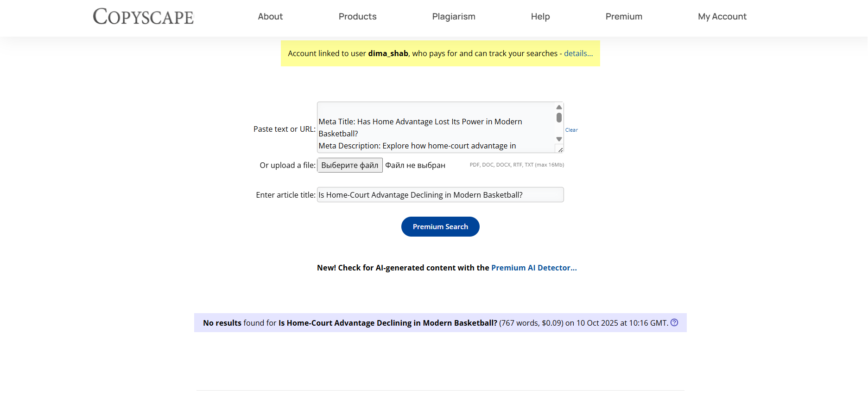Open the Premium nav item

click(623, 17)
